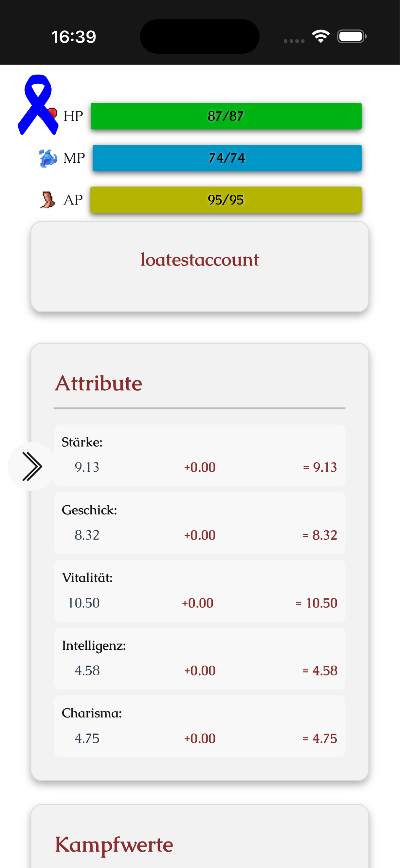Tap the battery status icon

click(x=352, y=36)
